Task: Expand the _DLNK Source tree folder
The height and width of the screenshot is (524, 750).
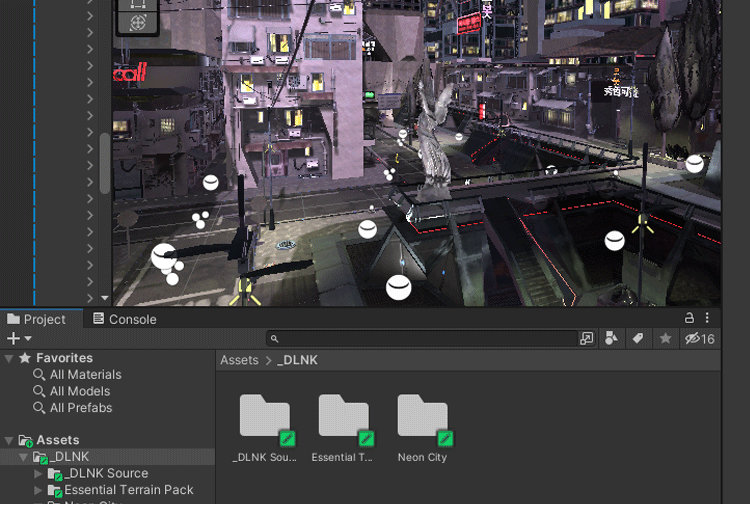Action: point(39,473)
